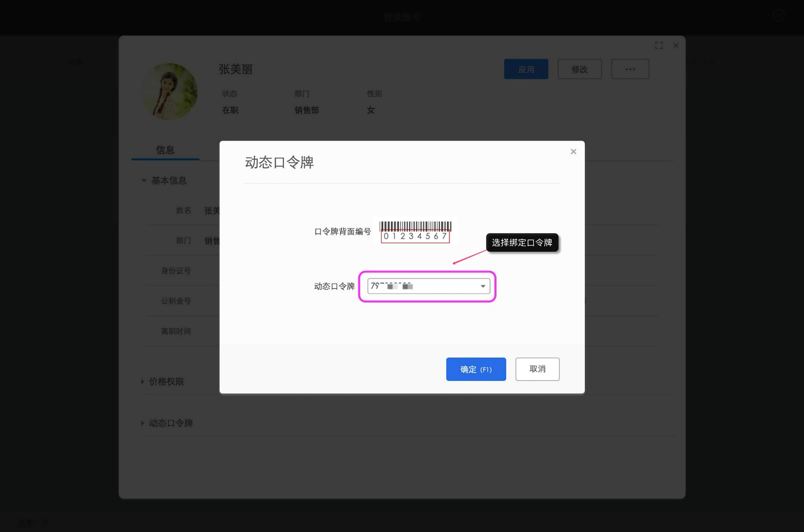Viewport: 804px width, 532px height.
Task: Click the 应用 button
Action: pyautogui.click(x=526, y=69)
